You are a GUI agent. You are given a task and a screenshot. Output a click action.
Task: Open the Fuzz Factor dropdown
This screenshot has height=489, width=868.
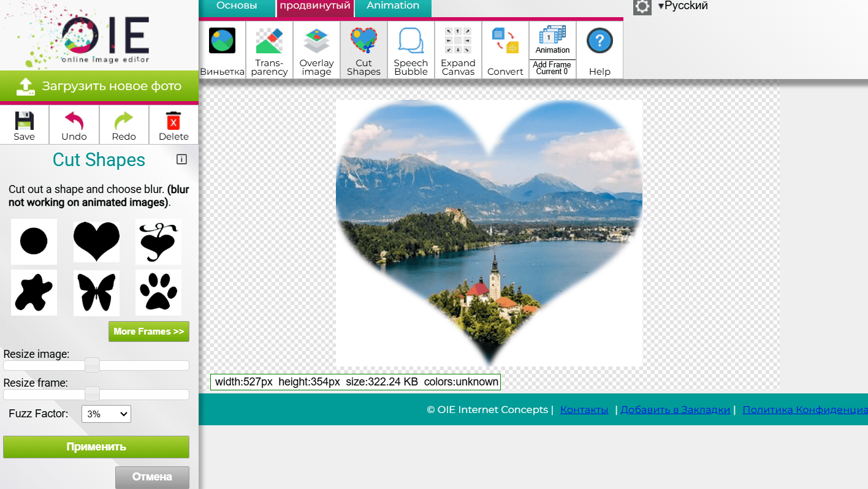pos(106,414)
